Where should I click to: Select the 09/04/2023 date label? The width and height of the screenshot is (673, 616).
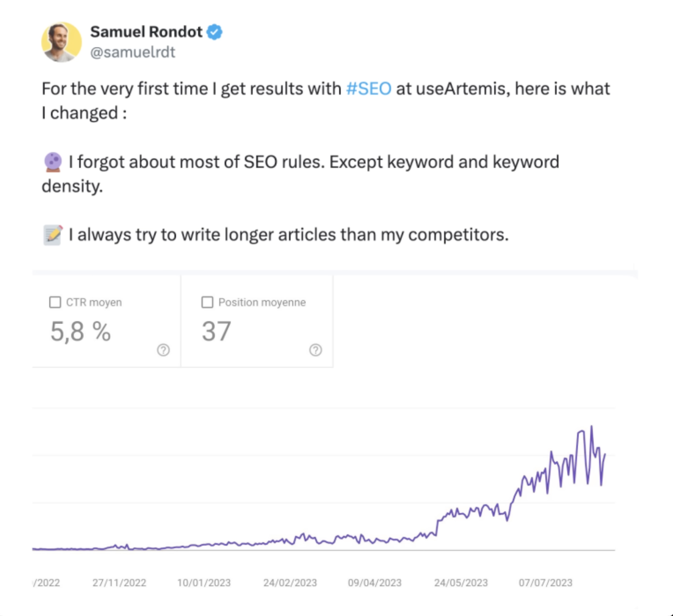point(374,583)
